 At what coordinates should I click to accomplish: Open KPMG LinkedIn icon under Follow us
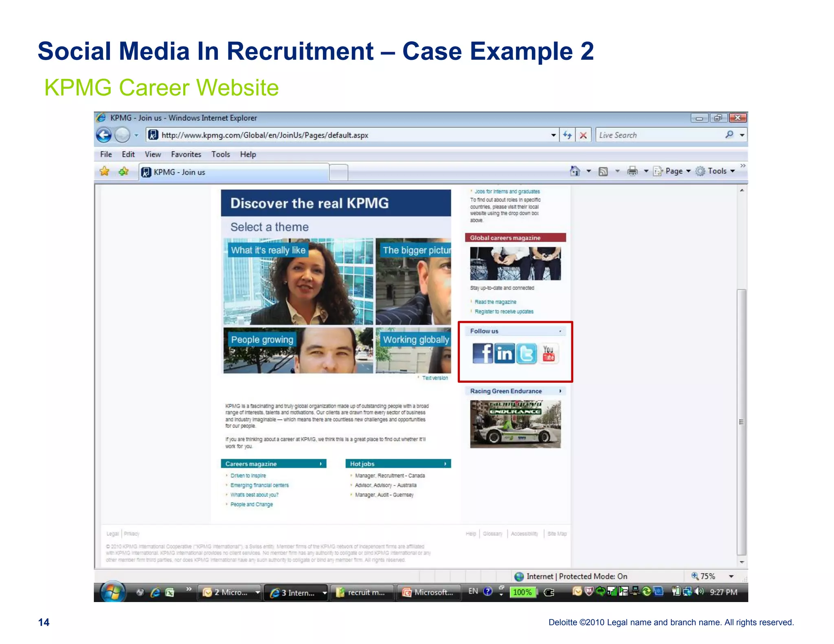pos(505,353)
